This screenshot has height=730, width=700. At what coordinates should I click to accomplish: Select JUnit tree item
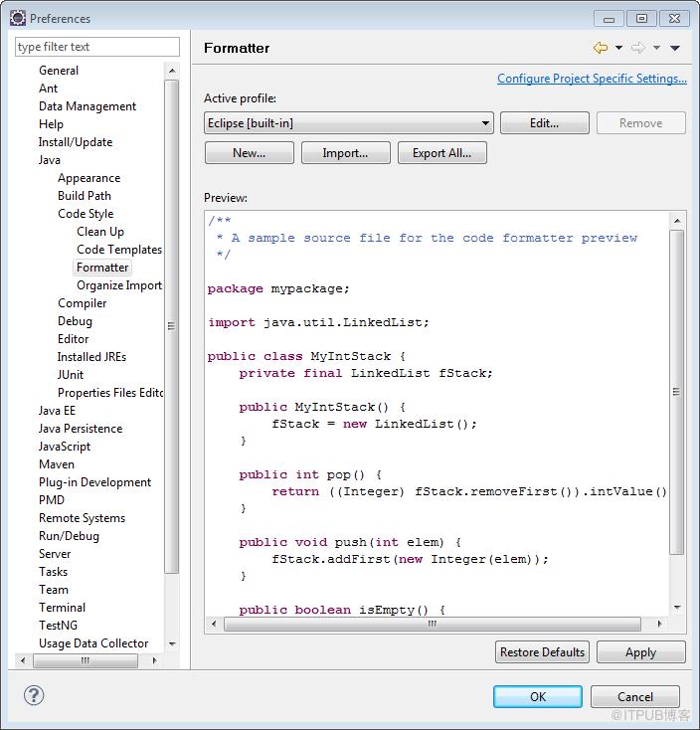(x=71, y=375)
